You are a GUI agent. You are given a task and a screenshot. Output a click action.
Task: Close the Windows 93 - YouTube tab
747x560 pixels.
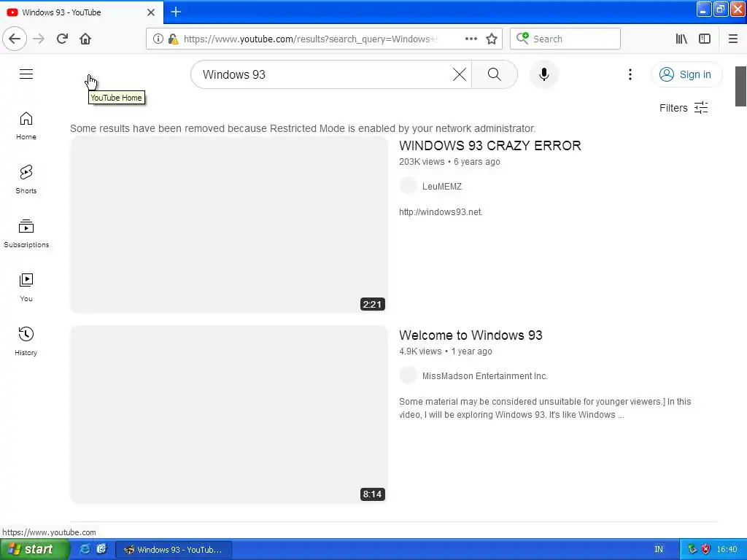tap(151, 12)
